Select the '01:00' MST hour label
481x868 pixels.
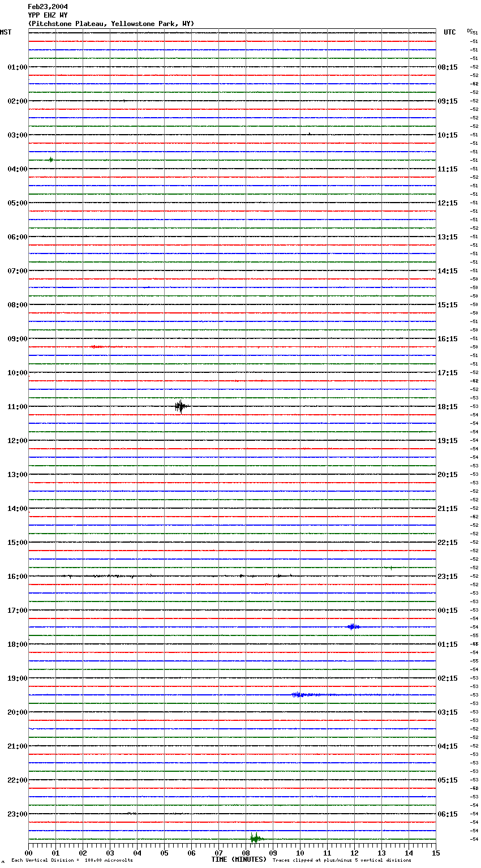[18, 67]
